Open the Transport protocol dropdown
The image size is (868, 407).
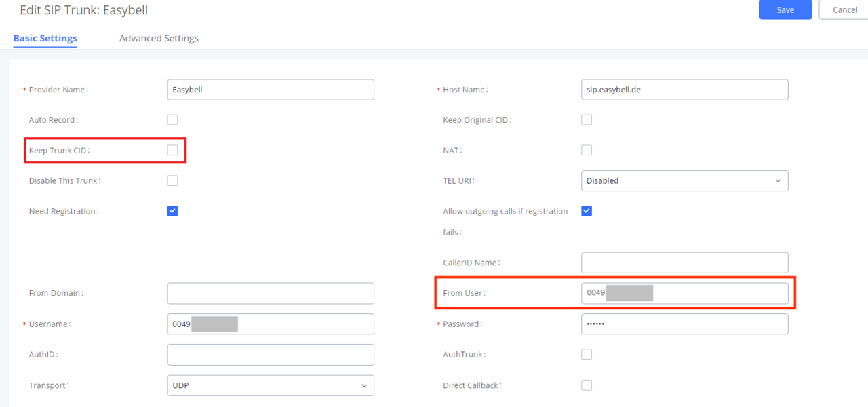(271, 385)
